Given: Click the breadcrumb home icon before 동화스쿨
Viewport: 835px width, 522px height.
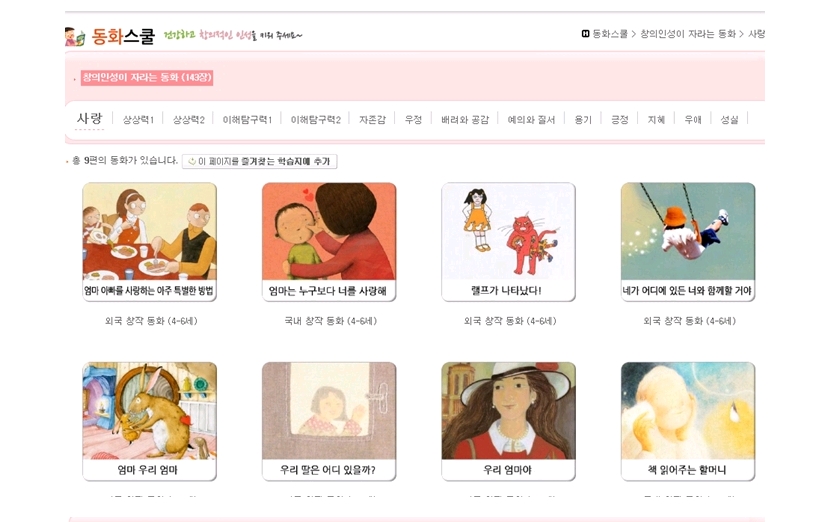Looking at the screenshot, I should [585, 34].
